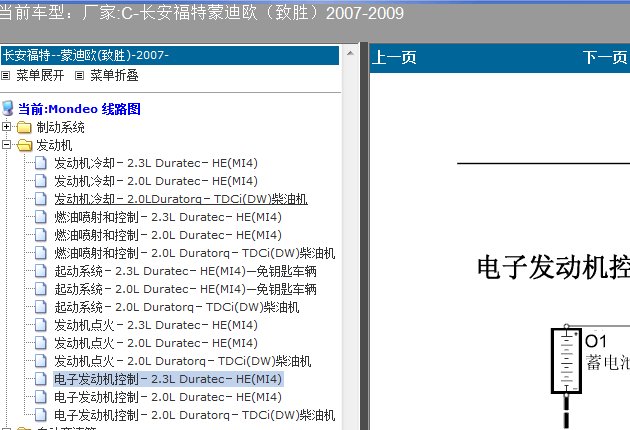Open 发动机点火- 2.3L Duratec- HE(MI4)
The image size is (630, 430).
click(156, 325)
